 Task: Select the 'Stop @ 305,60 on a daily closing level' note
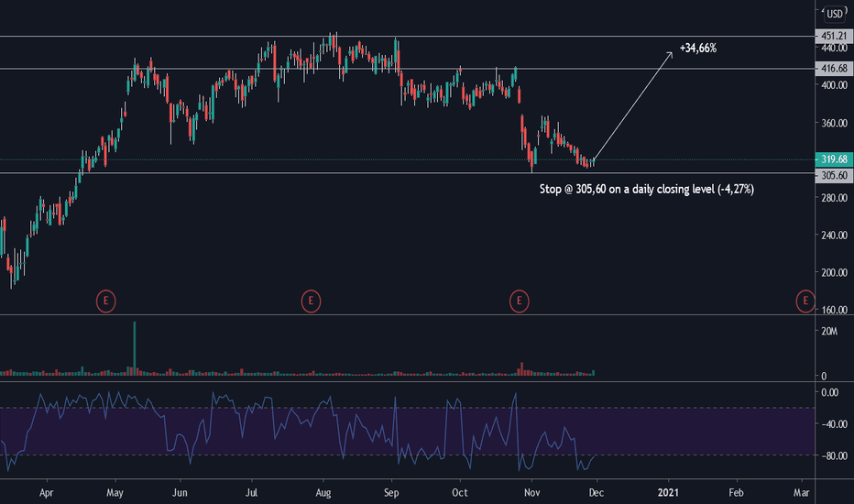coord(647,189)
